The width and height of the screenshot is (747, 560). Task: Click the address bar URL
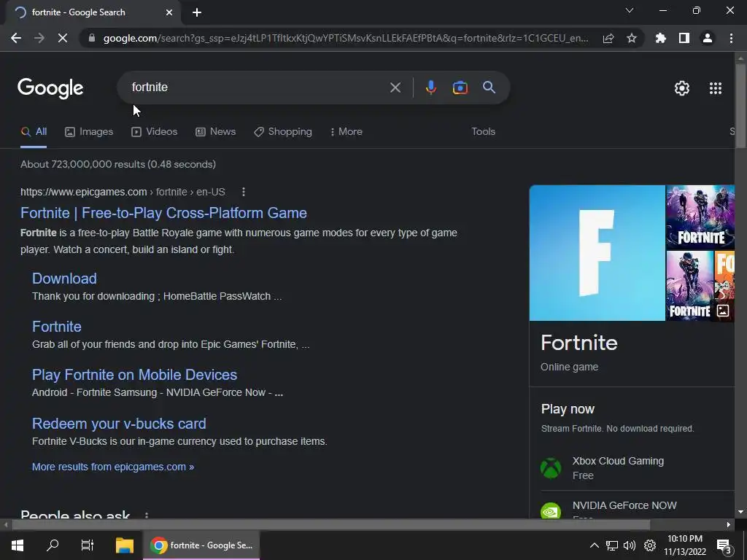(x=345, y=38)
